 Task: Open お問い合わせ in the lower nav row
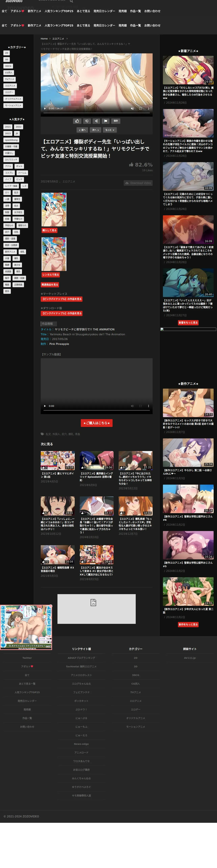click(152, 26)
